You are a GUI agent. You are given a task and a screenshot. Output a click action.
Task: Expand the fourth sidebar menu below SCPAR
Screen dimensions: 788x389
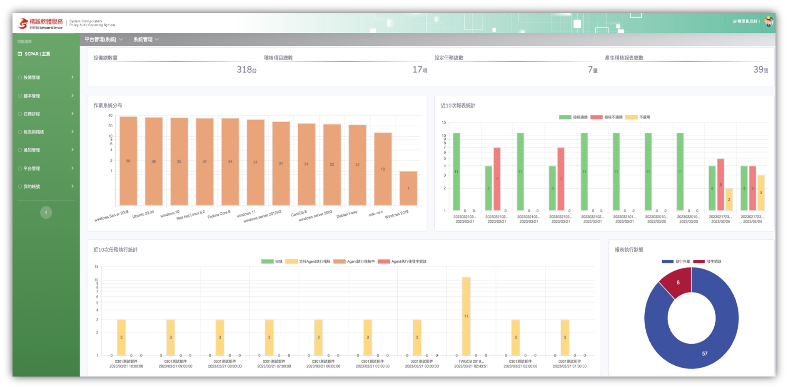click(46, 132)
